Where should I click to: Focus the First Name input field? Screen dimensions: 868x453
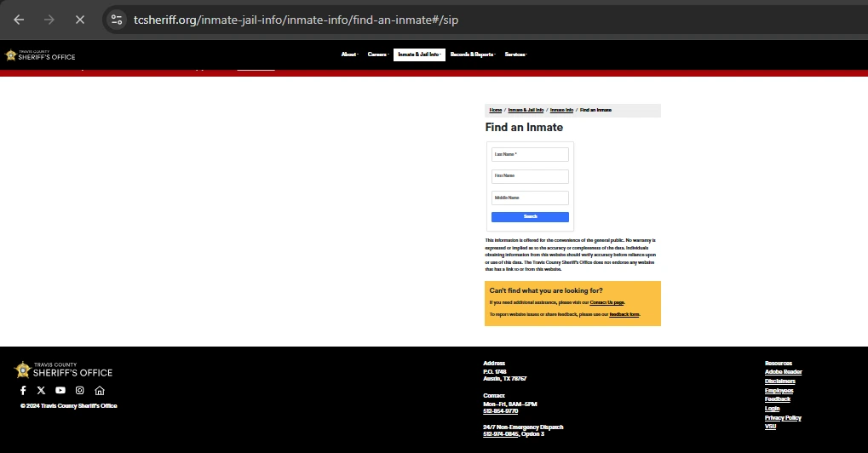(x=530, y=176)
